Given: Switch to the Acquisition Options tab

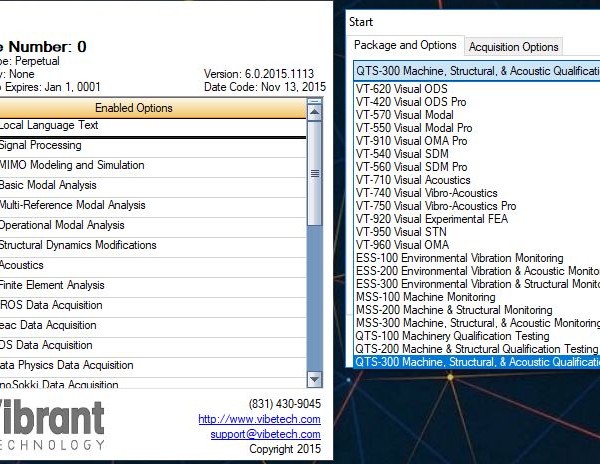Looking at the screenshot, I should coord(513,47).
